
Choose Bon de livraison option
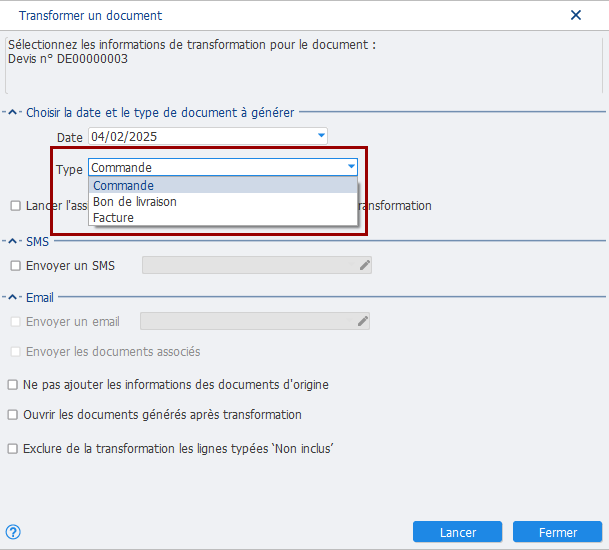click(x=135, y=202)
